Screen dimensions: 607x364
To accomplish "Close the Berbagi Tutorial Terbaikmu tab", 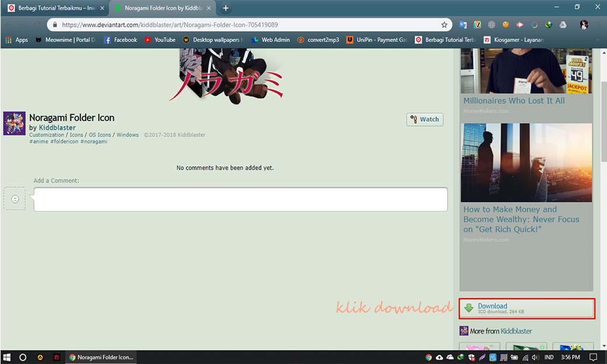I will [102, 8].
